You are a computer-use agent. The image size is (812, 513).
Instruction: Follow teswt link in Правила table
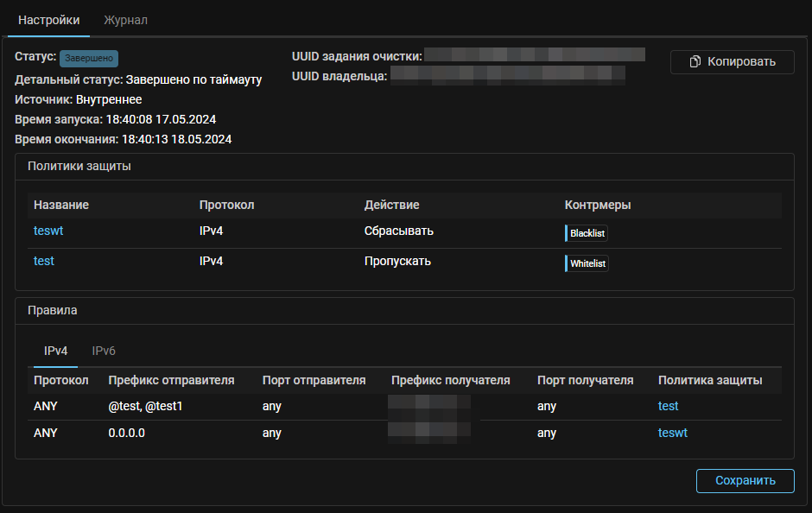672,433
